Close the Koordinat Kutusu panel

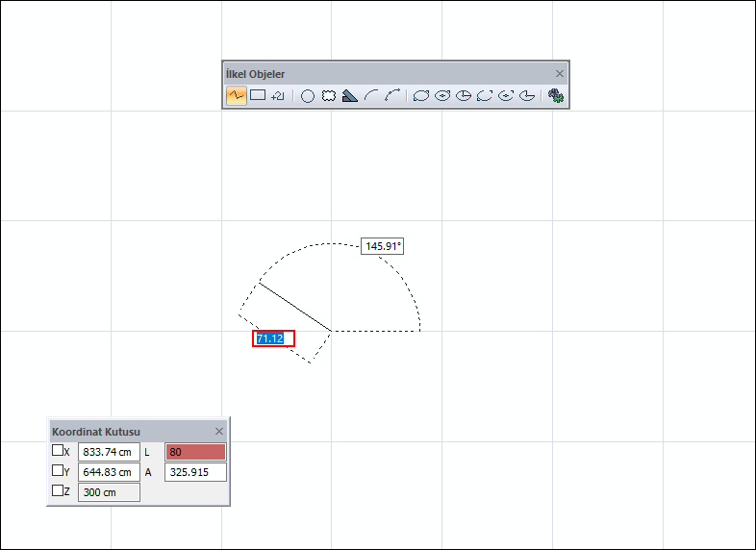coord(218,432)
